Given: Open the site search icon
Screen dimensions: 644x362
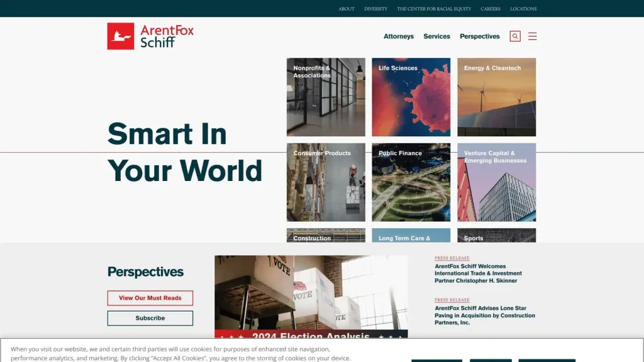Looking at the screenshot, I should 515,36.
